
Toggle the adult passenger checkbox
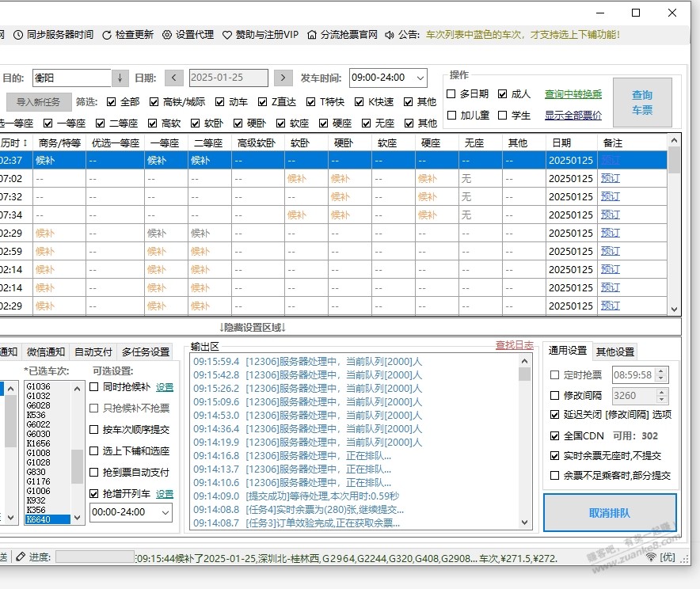(502, 93)
